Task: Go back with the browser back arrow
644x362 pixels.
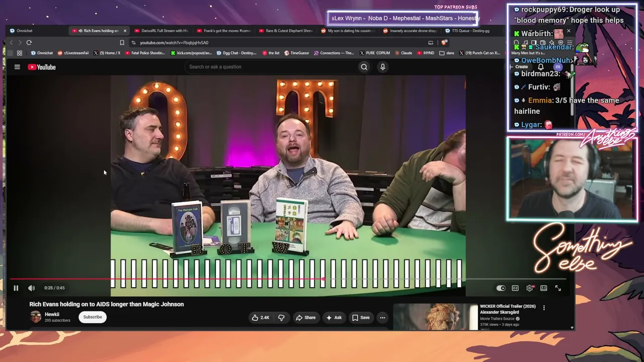Action: (x=11, y=43)
